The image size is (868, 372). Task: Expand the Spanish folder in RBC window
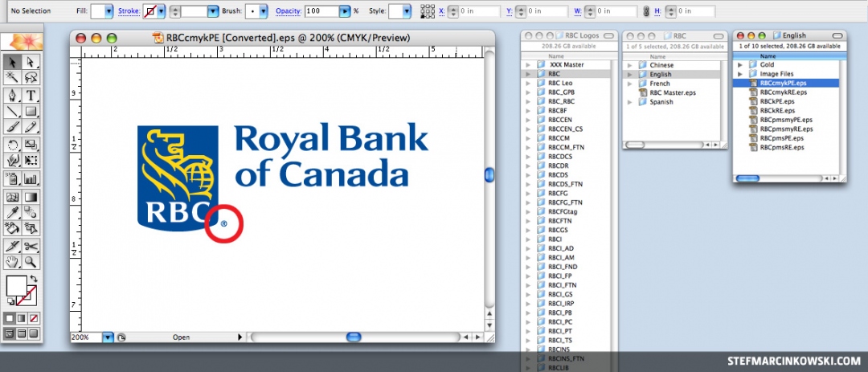630,102
